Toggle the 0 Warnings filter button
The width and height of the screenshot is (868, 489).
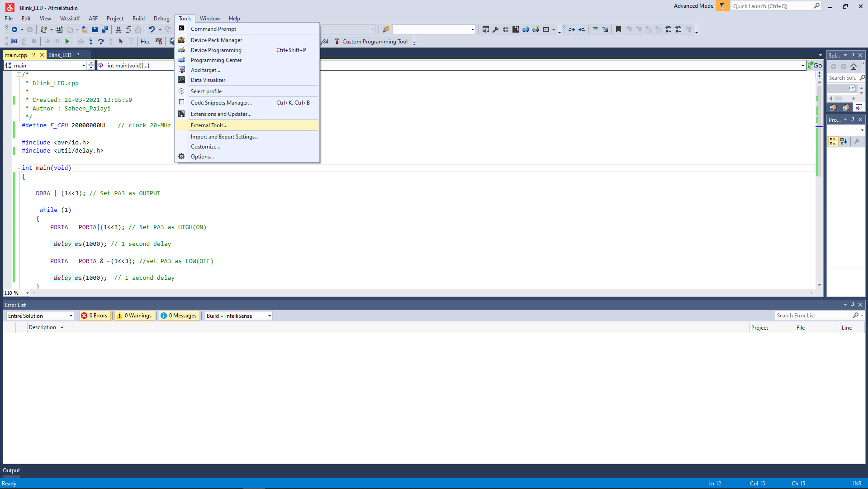pos(134,316)
